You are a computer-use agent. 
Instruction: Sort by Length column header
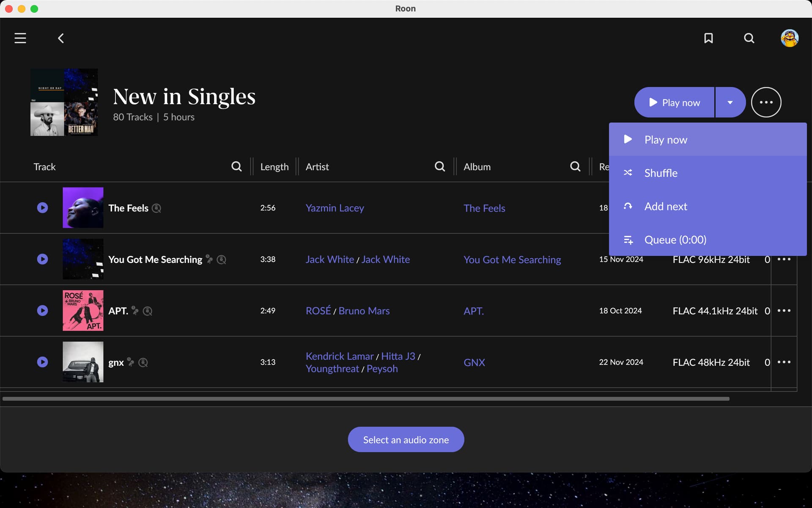pyautogui.click(x=274, y=167)
